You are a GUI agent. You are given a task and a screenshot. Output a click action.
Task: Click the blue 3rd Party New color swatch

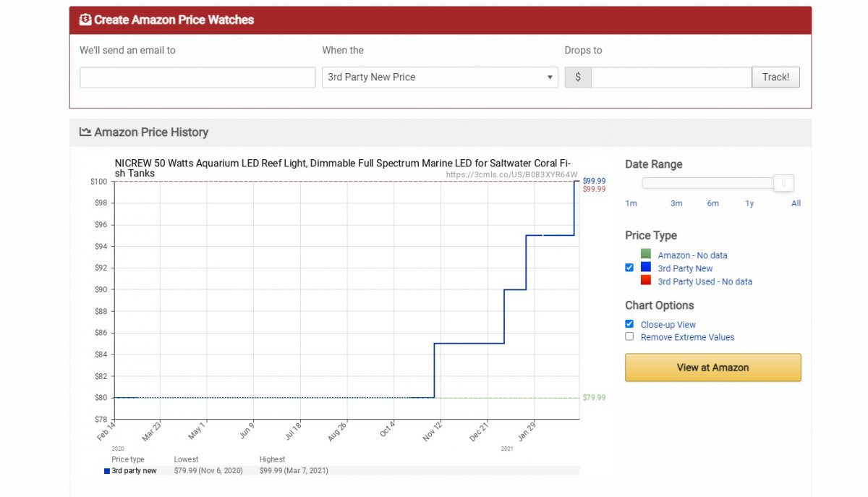pyautogui.click(x=646, y=267)
